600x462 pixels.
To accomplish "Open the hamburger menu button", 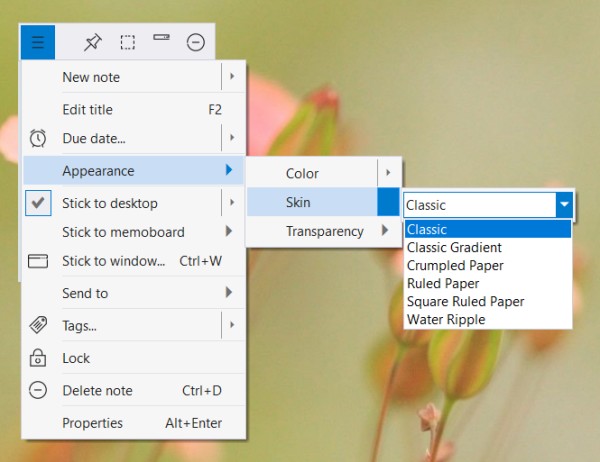I will pyautogui.click(x=38, y=42).
